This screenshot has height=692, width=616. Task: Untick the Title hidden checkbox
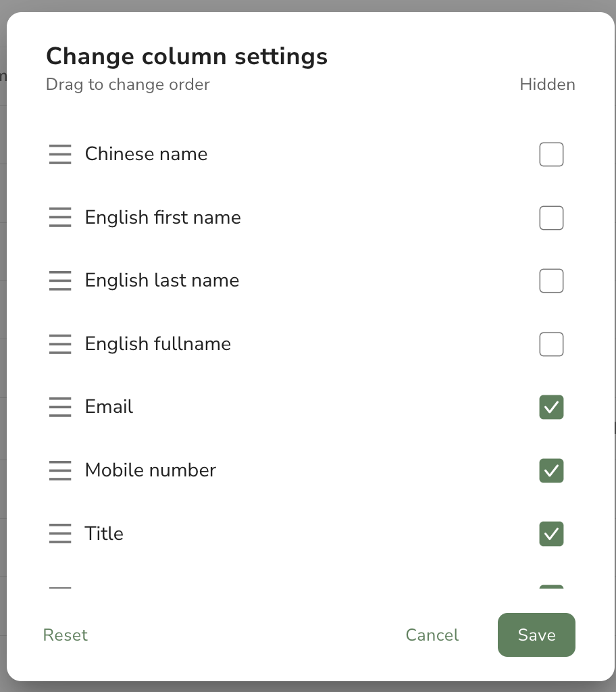[551, 534]
